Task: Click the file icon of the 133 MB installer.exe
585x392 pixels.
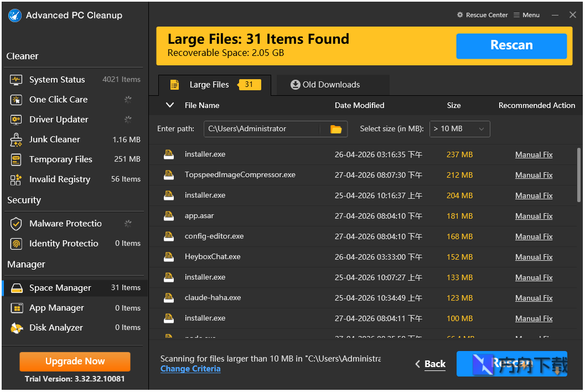Action: click(169, 277)
